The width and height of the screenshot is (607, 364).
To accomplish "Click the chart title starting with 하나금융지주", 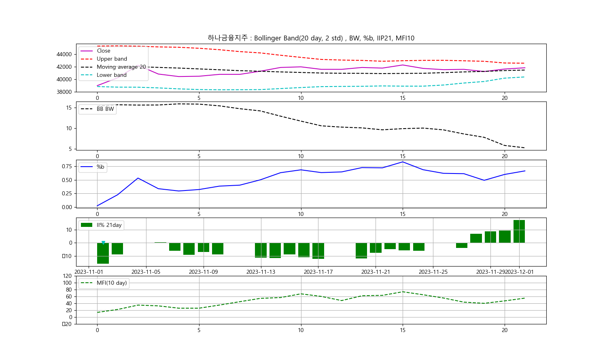I will coord(311,38).
